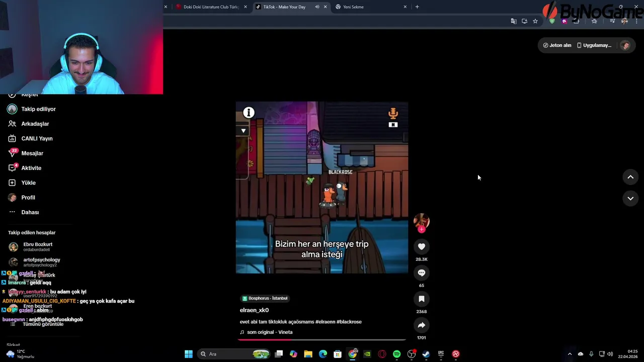Open comments with the speech bubble icon
The height and width of the screenshot is (362, 644).
click(x=422, y=273)
